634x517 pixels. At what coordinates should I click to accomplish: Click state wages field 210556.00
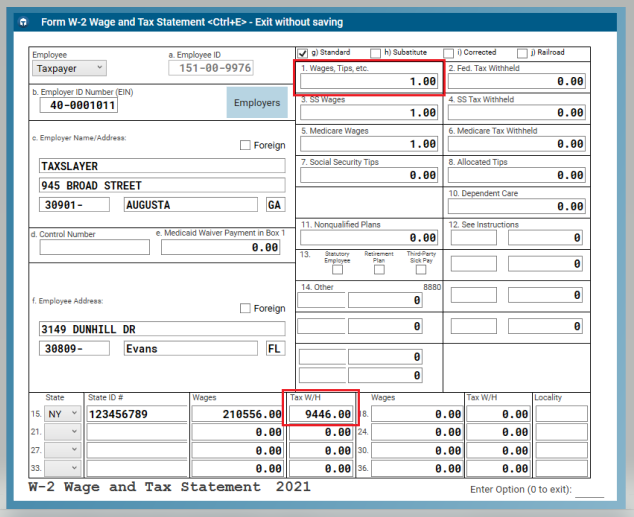(237, 414)
